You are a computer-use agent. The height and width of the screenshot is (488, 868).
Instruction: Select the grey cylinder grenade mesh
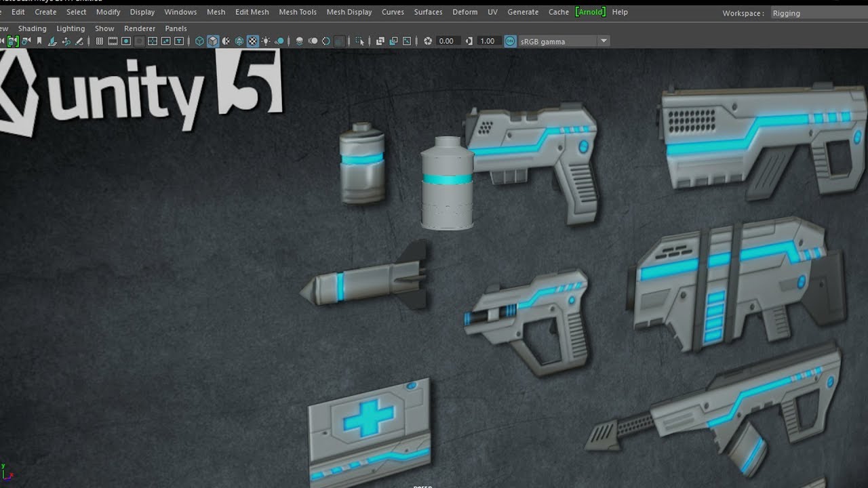coord(446,183)
